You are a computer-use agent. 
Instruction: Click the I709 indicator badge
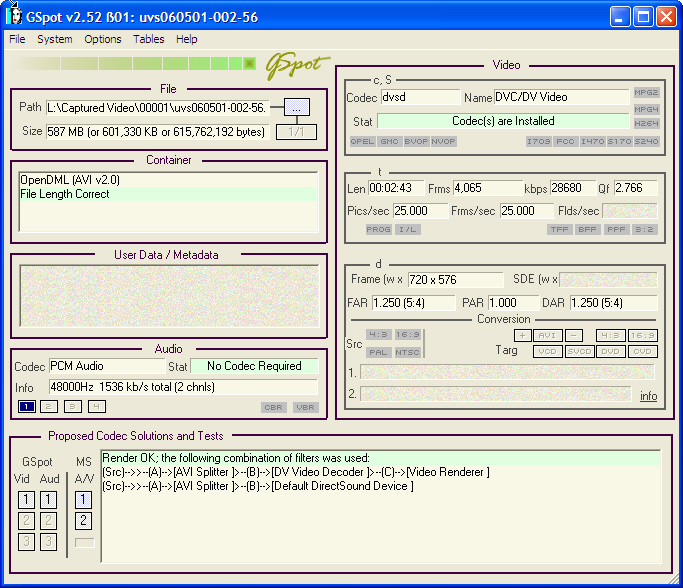539,141
